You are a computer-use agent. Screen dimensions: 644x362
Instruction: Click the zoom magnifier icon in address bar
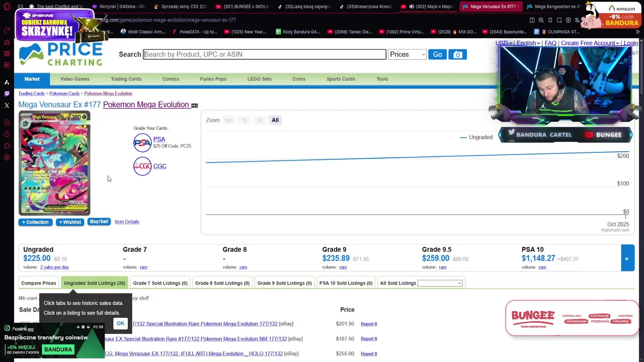pos(541,20)
